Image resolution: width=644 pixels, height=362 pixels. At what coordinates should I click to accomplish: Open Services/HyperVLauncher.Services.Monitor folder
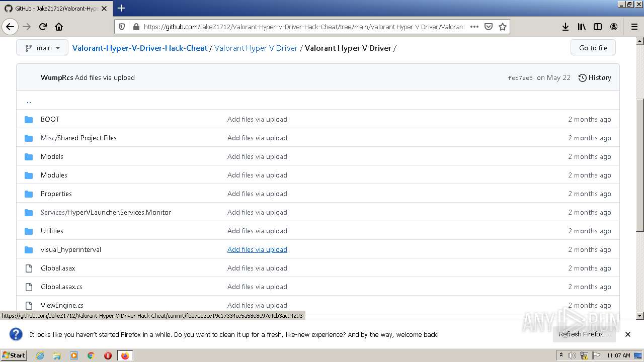(x=106, y=212)
